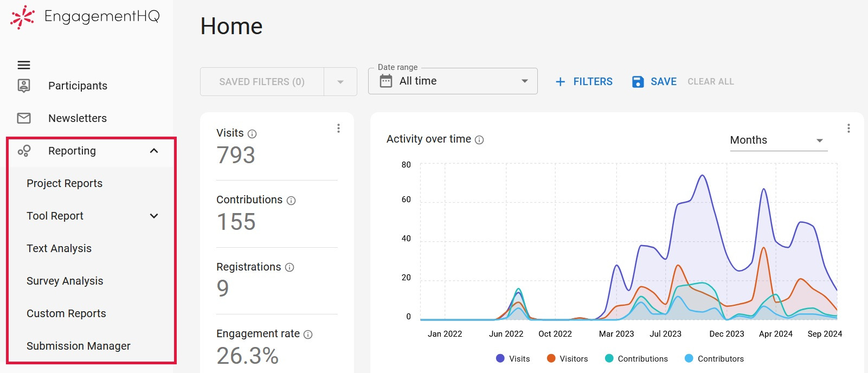The height and width of the screenshot is (373, 868).
Task: Open Submission Manager menu item
Action: point(79,346)
